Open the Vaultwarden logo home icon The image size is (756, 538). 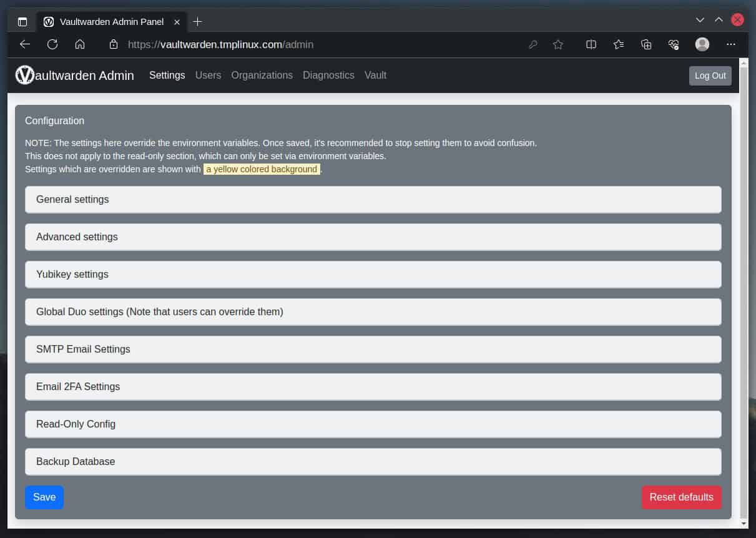coord(24,76)
